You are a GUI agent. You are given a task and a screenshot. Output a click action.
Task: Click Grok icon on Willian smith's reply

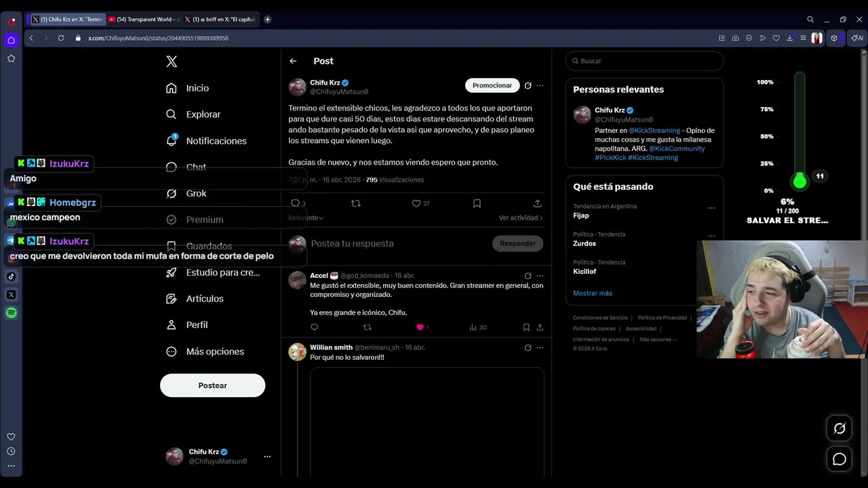pyautogui.click(x=528, y=348)
